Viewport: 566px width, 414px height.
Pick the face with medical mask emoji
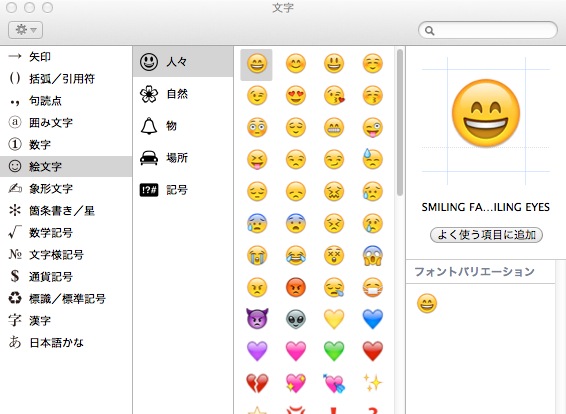pos(373,287)
